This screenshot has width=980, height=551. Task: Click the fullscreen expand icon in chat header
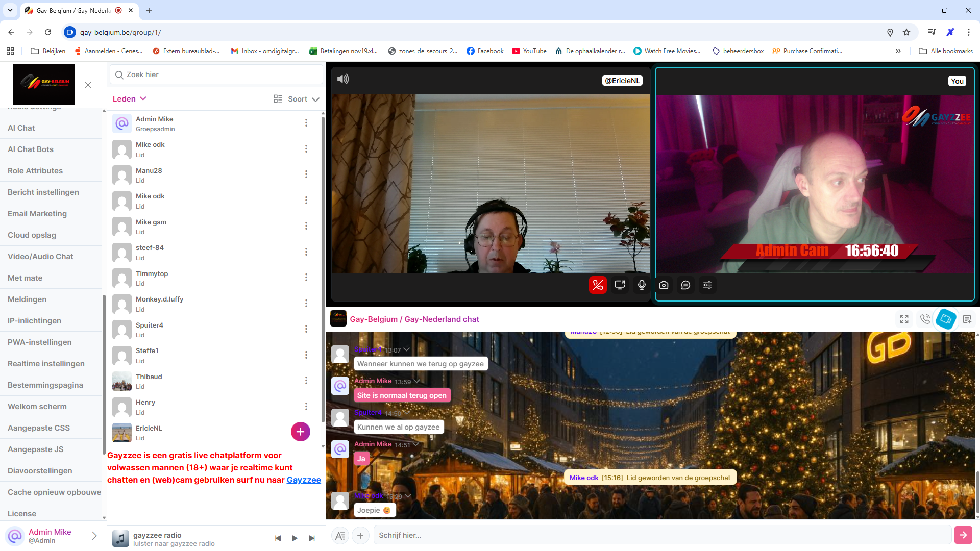tap(904, 319)
